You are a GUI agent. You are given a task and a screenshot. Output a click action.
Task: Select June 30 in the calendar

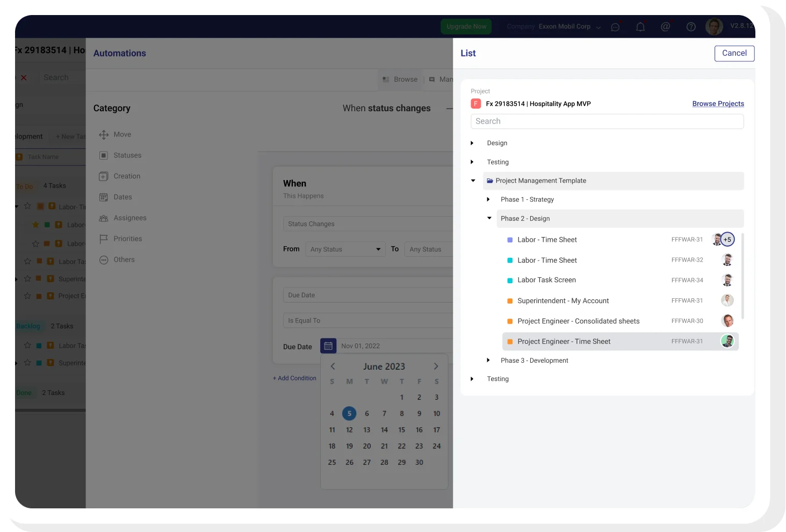tap(419, 462)
